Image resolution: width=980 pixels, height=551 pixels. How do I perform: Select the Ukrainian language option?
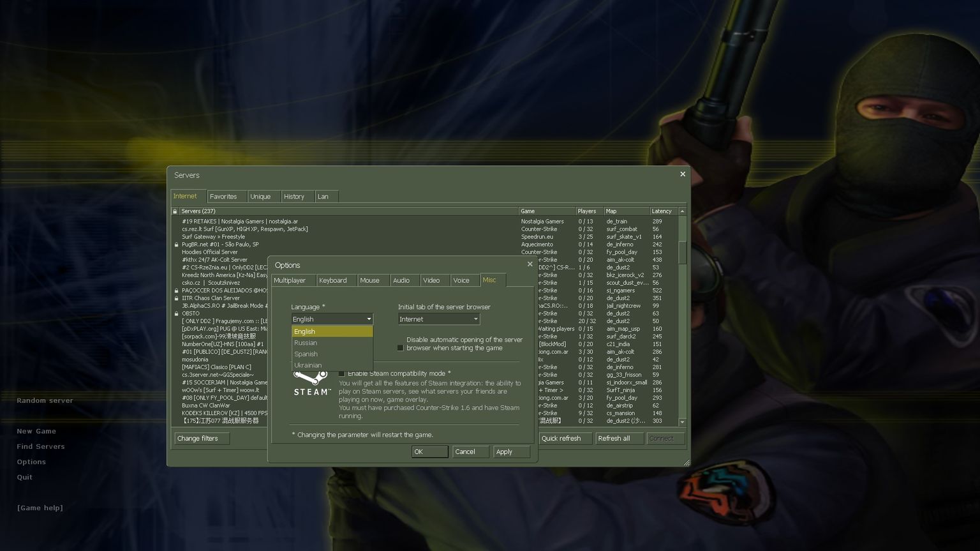(308, 365)
